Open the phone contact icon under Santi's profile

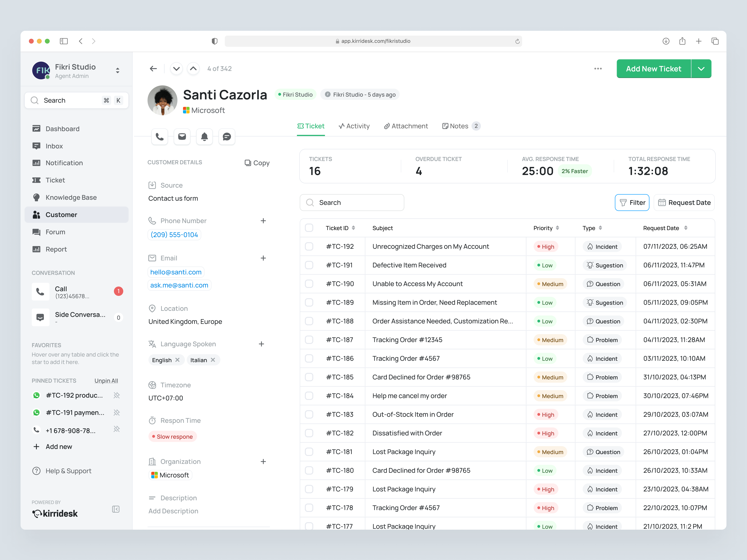tap(159, 136)
